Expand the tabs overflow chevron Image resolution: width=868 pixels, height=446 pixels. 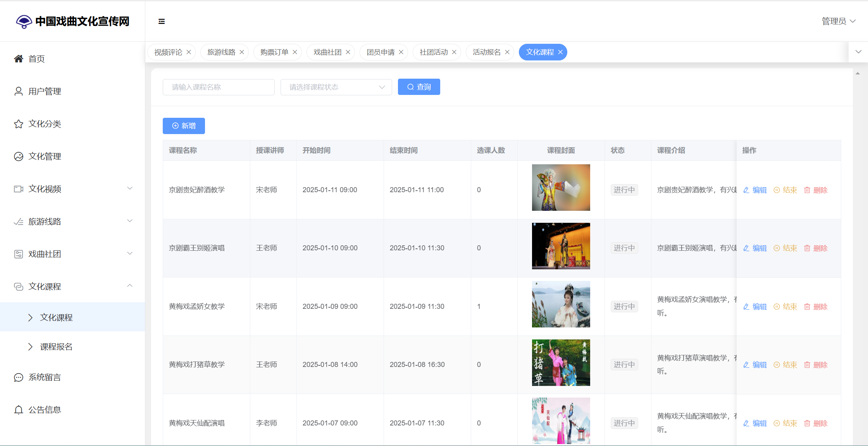pyautogui.click(x=858, y=52)
